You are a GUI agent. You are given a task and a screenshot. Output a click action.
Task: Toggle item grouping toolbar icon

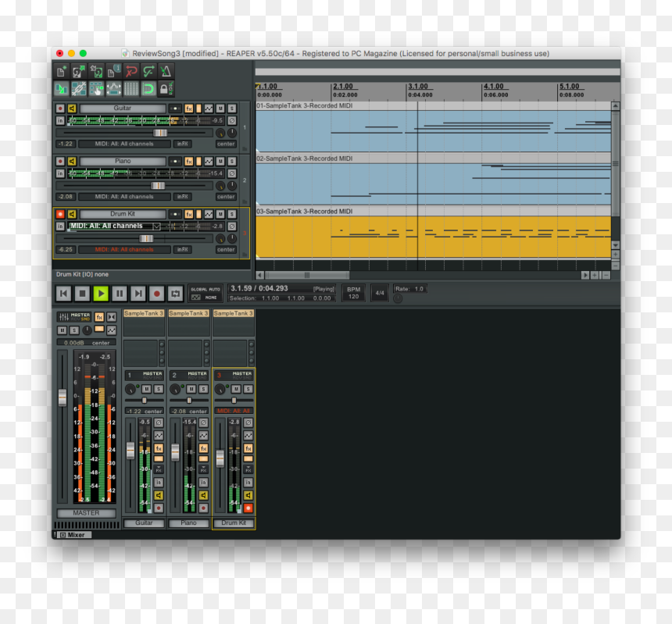click(x=78, y=89)
